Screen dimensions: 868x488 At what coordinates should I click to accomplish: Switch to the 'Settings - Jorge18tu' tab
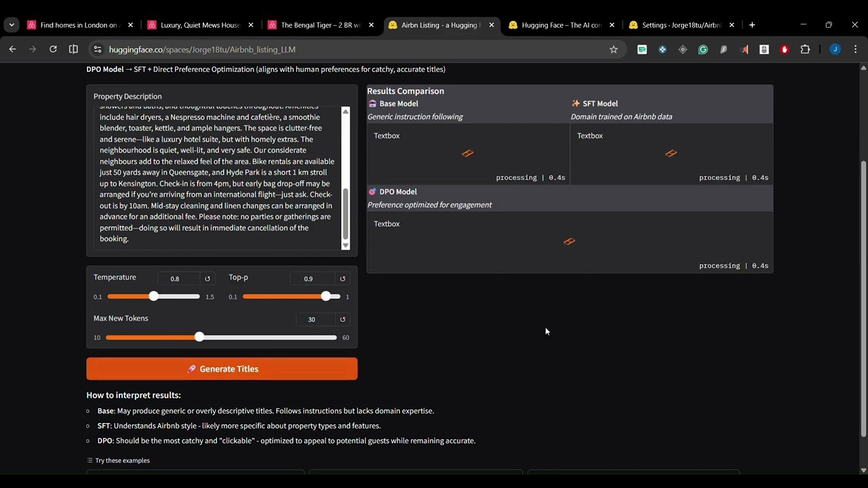(682, 25)
